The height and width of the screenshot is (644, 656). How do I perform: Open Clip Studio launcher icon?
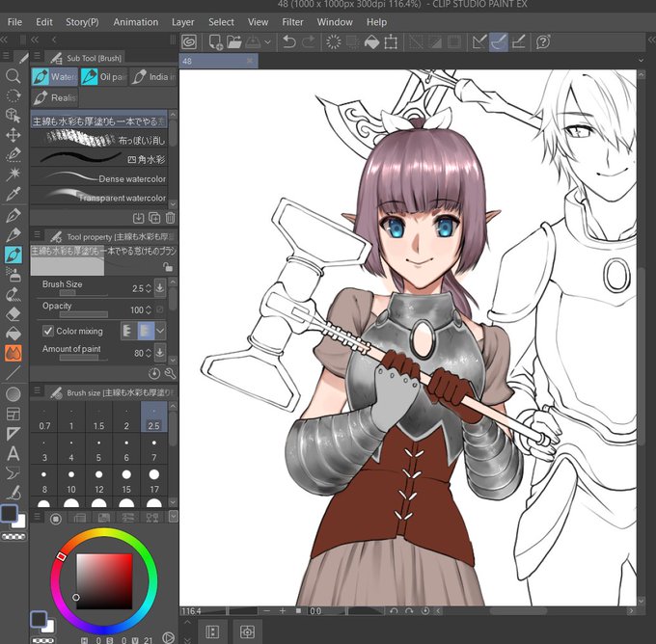click(x=189, y=41)
